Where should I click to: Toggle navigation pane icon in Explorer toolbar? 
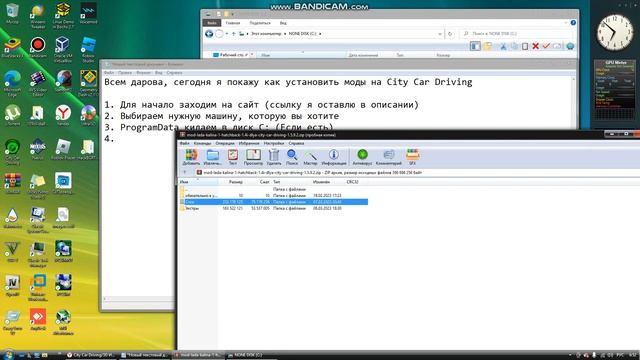click(x=475, y=46)
